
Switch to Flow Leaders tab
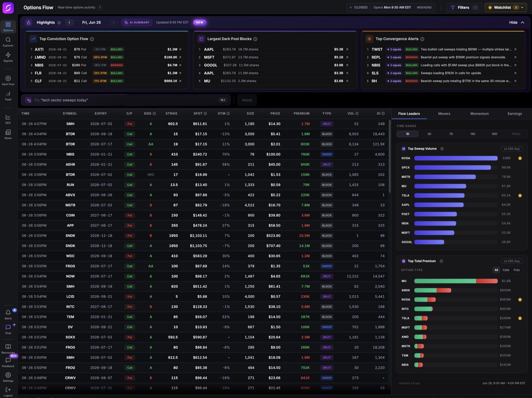coord(409,114)
